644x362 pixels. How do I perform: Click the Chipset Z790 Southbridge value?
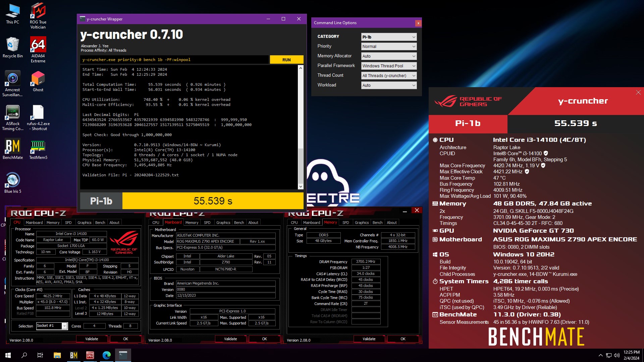(x=226, y=262)
